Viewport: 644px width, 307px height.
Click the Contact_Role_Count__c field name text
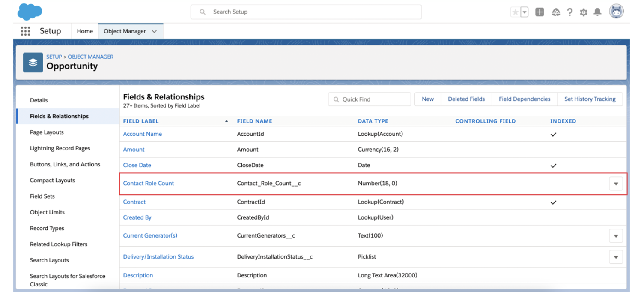pos(269,183)
